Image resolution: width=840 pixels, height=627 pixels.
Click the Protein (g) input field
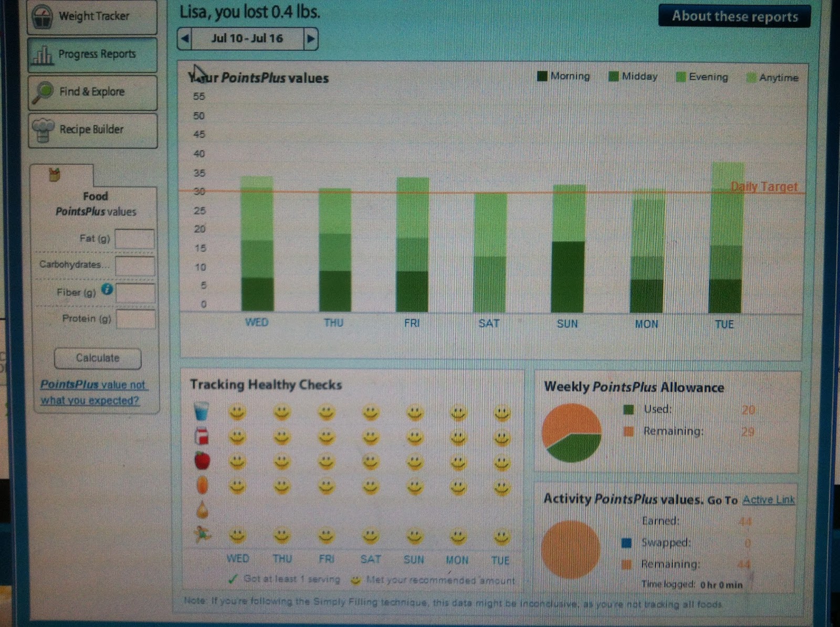[x=136, y=320]
